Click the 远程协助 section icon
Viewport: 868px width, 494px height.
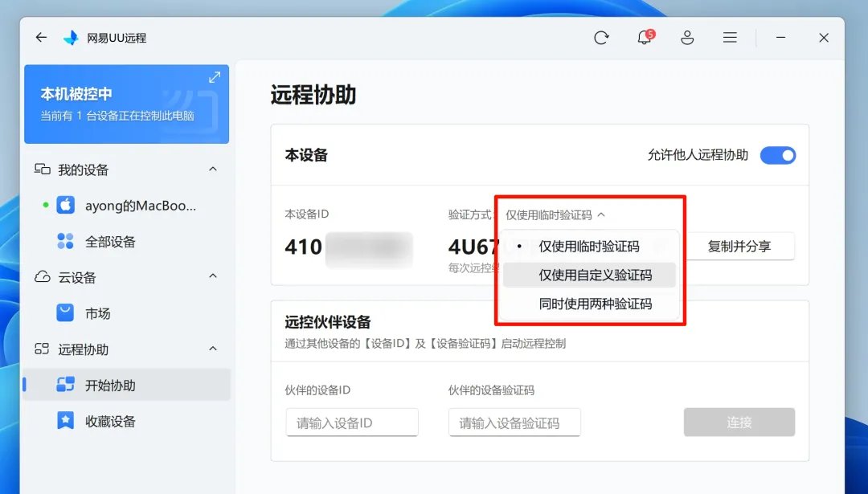[x=42, y=349]
